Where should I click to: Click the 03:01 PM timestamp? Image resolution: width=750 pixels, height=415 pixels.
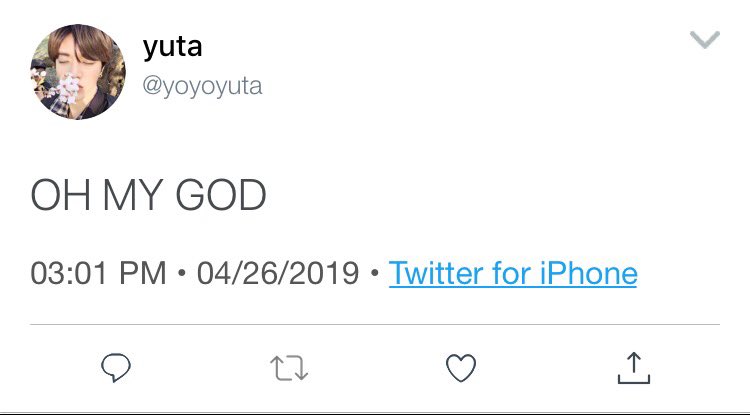[98, 273]
